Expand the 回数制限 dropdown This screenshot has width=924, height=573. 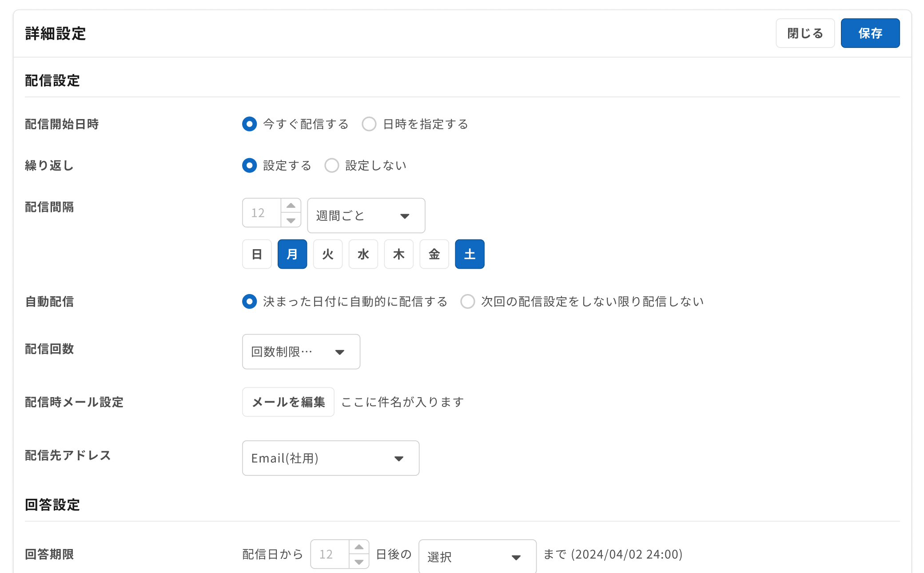pos(301,352)
